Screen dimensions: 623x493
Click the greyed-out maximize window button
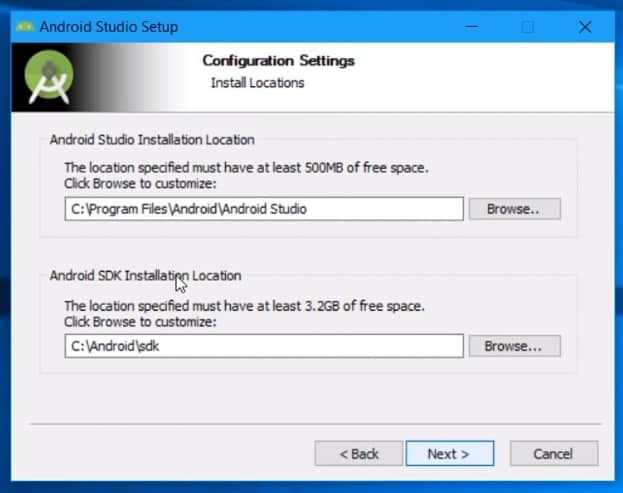(x=528, y=27)
